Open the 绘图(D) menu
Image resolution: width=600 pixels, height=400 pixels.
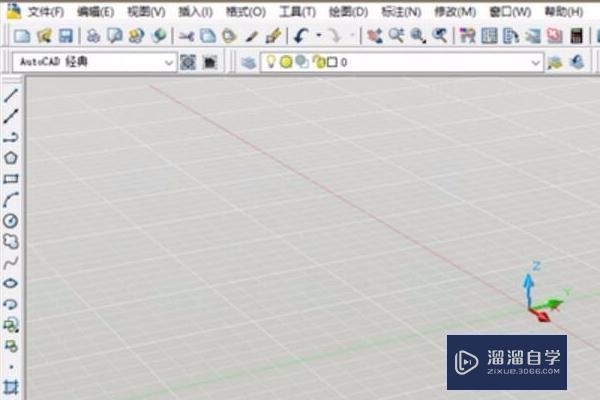(x=349, y=12)
